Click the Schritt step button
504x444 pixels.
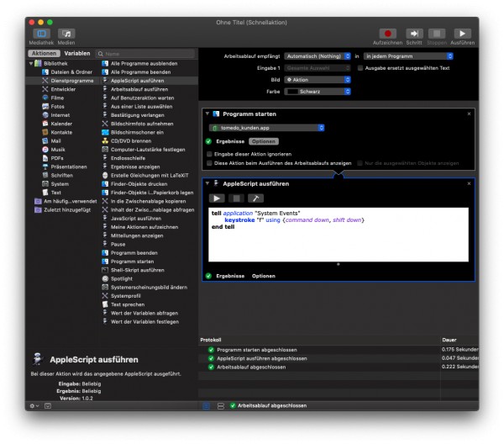(x=414, y=34)
